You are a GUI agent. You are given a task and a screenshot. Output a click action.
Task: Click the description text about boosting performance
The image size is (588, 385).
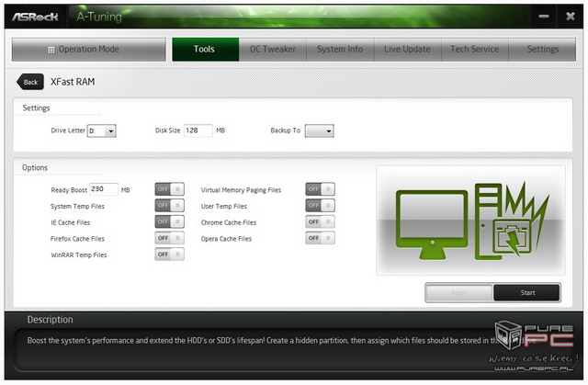(281, 340)
